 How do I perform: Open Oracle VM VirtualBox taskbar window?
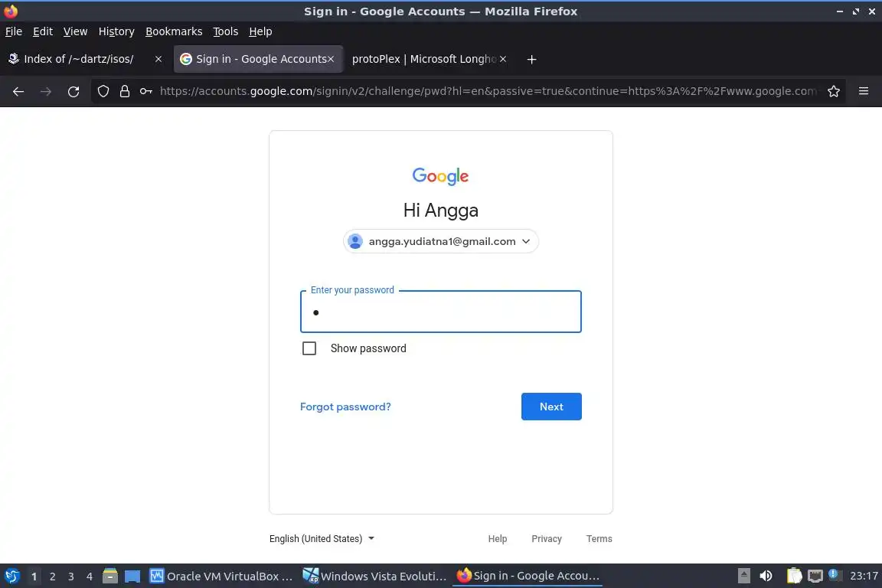tap(221, 576)
